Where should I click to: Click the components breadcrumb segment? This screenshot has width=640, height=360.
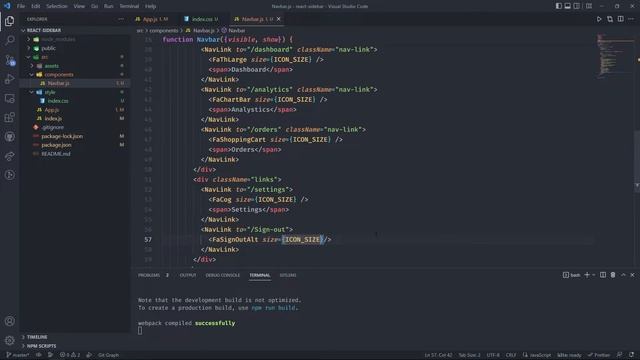click(164, 31)
